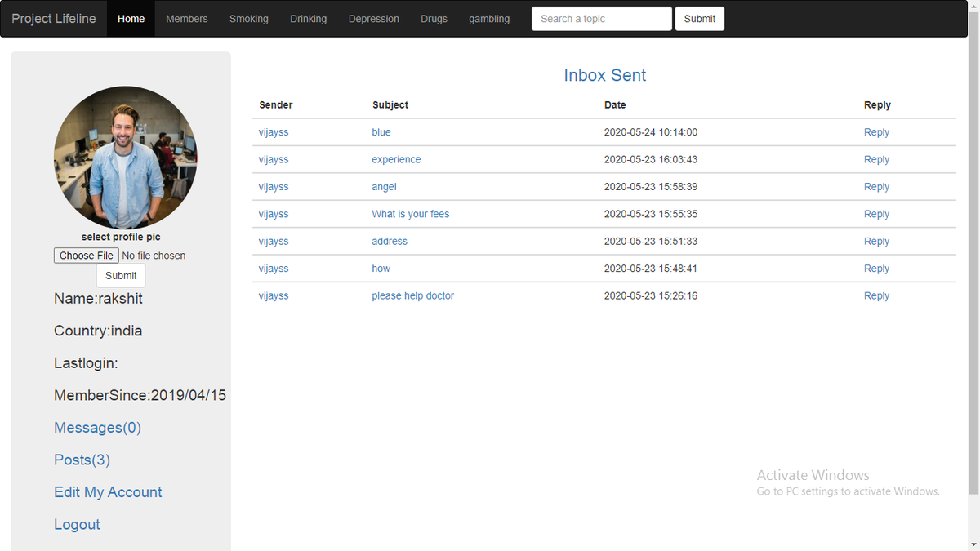Reply to the 'What is your fees' message
This screenshot has width=980, height=551.
876,214
